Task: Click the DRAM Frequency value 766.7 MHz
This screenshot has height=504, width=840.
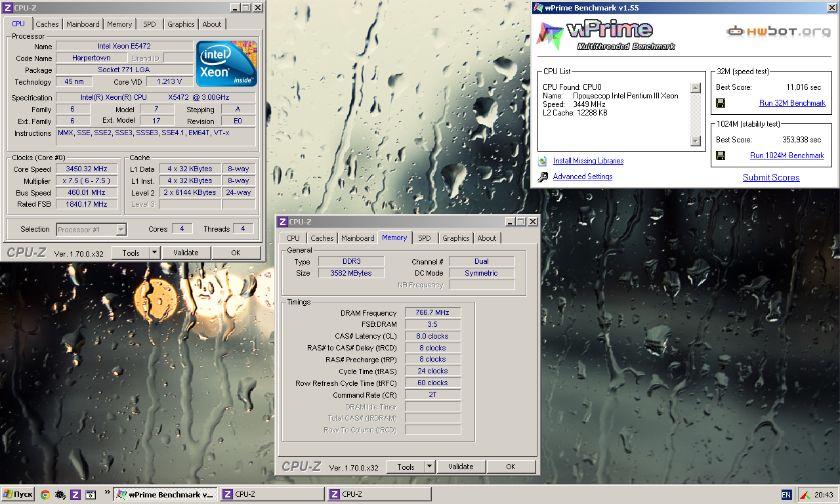Action: point(433,313)
